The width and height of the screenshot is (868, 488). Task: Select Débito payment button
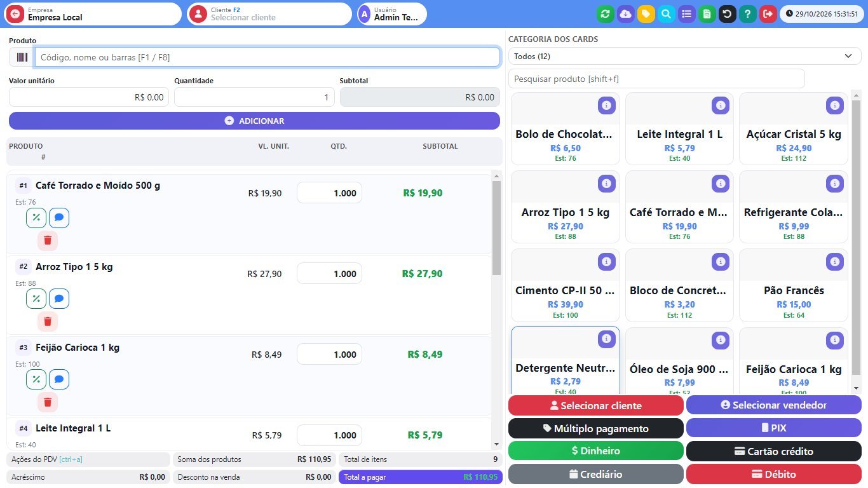[x=774, y=474]
